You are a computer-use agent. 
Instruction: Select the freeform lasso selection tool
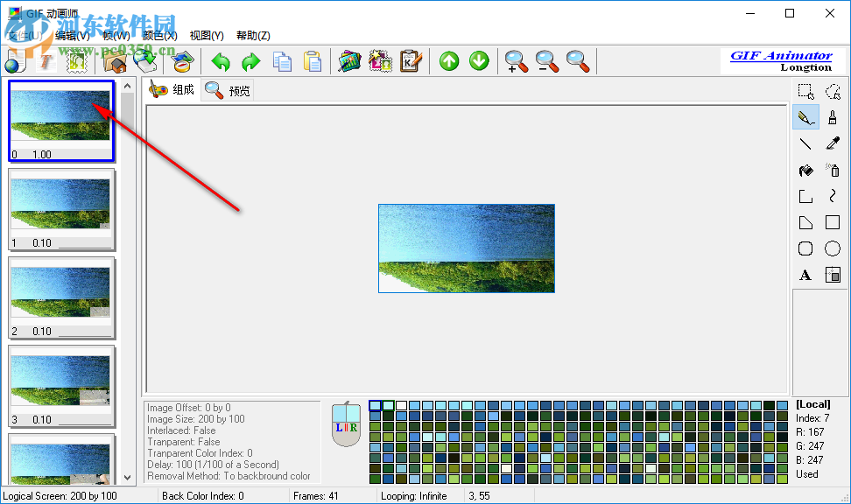(833, 91)
